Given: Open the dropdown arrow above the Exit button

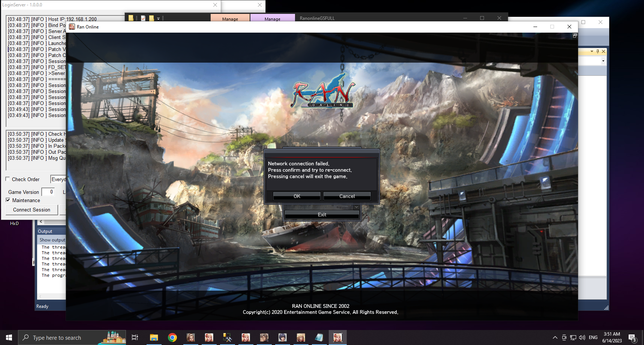Looking at the screenshot, I should pos(356,207).
